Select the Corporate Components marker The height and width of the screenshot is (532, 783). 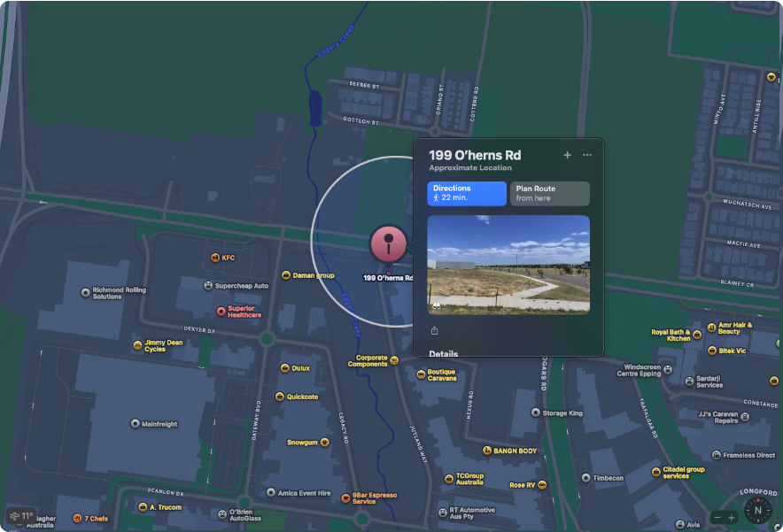[394, 360]
